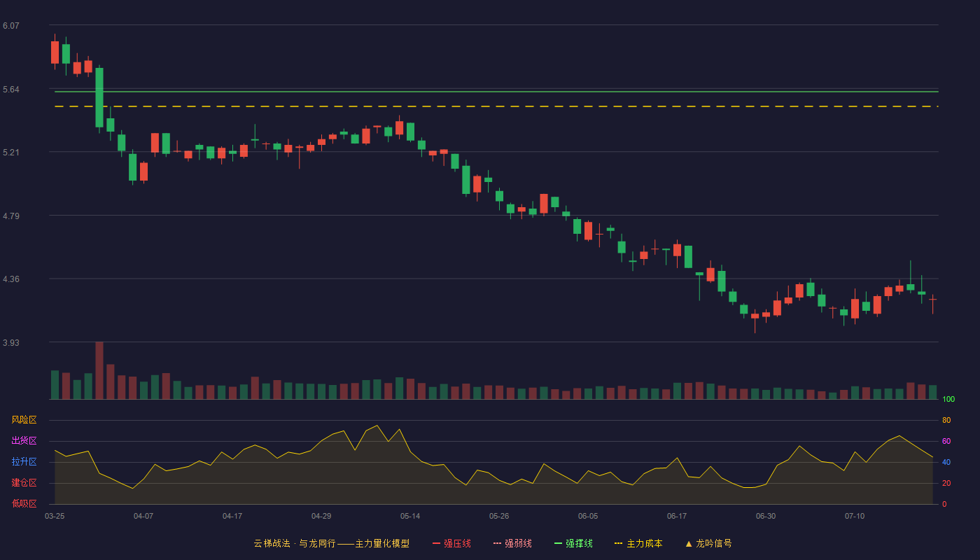The width and height of the screenshot is (980, 560).
Task: Select the 出货区 zone label
Action: point(24,441)
